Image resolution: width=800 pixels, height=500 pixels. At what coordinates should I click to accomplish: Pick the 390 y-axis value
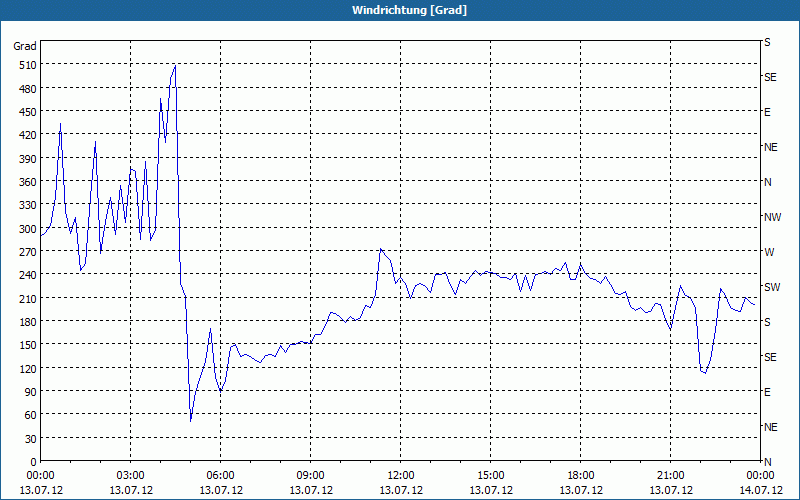(x=28, y=159)
